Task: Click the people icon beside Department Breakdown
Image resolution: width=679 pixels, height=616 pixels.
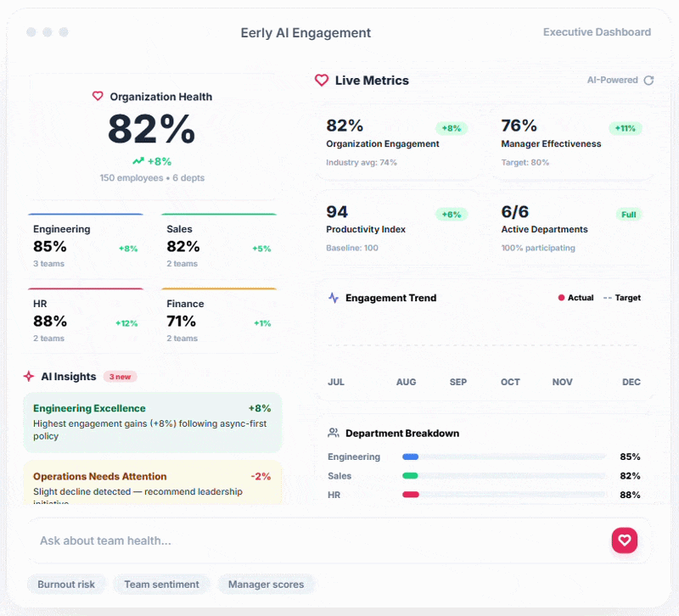Action: [331, 433]
